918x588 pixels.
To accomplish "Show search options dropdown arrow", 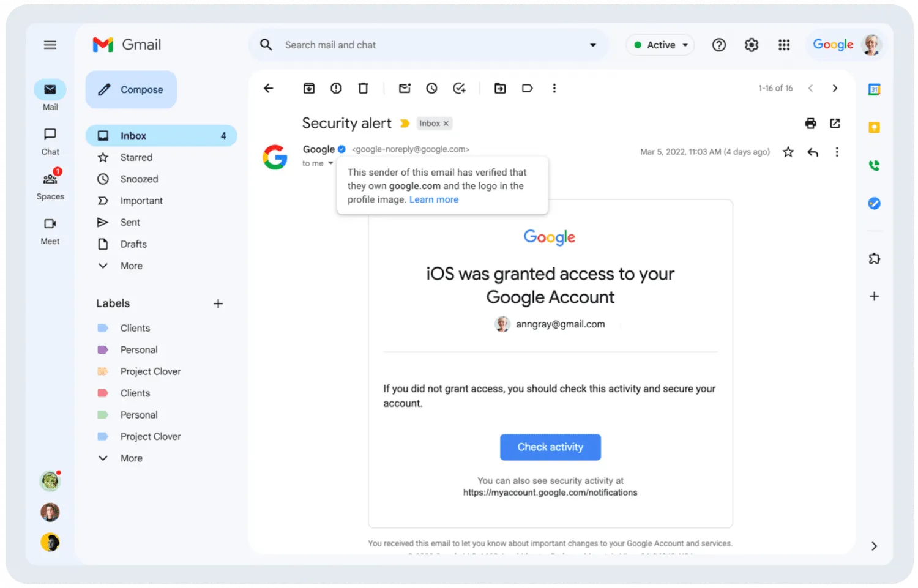I will tap(592, 45).
